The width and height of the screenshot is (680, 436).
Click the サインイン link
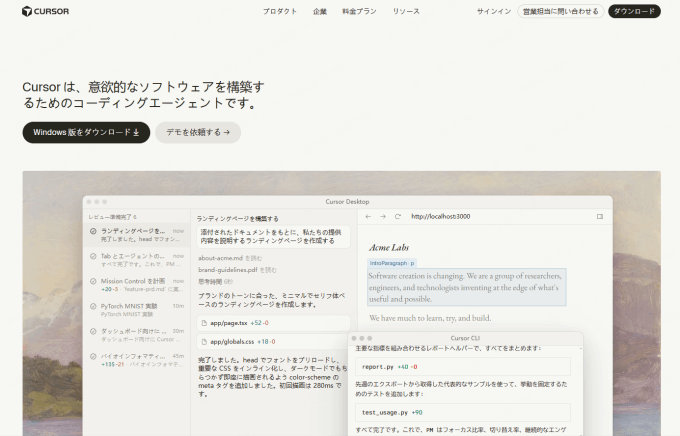coord(494,11)
